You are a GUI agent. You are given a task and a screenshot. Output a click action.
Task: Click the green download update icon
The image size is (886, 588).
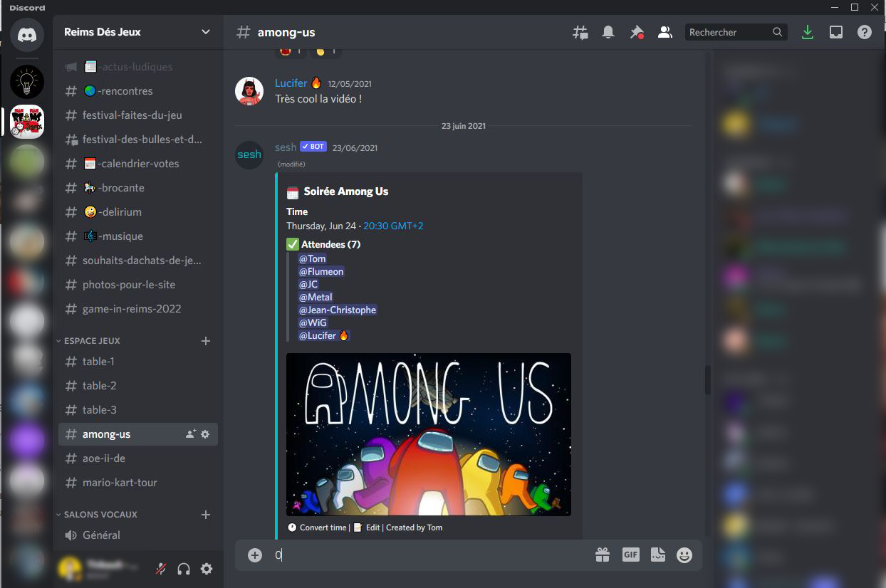[808, 32]
